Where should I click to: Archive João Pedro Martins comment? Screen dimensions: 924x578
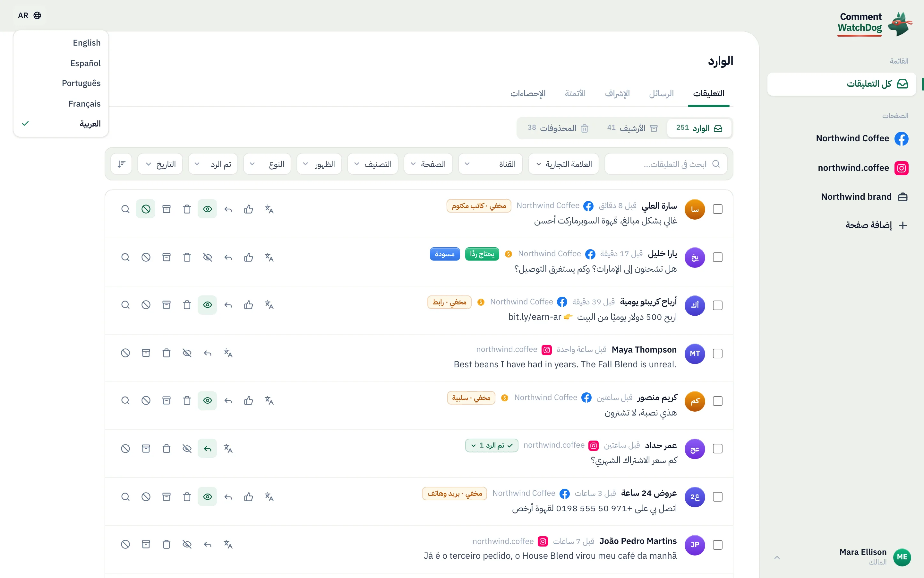(146, 544)
